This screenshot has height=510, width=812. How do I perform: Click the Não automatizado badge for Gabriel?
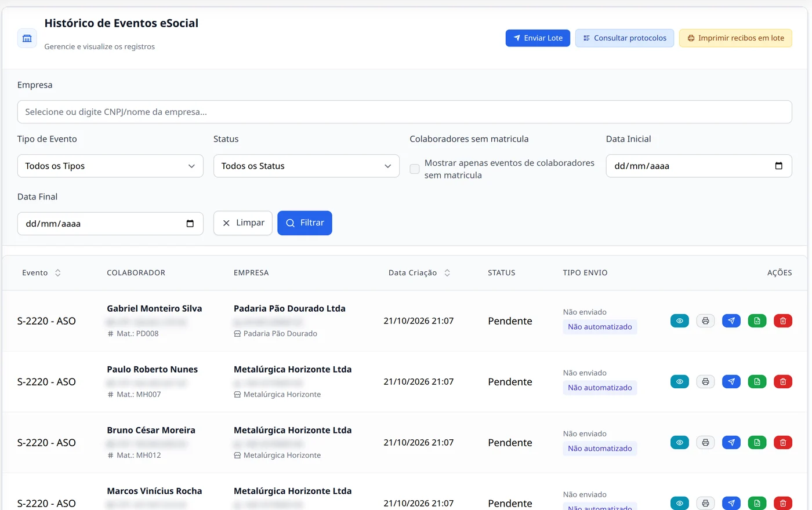[600, 327]
